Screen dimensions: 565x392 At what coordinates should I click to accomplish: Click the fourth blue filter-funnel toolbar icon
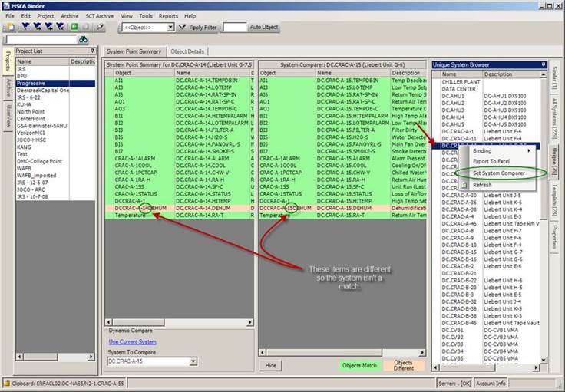coord(60,27)
